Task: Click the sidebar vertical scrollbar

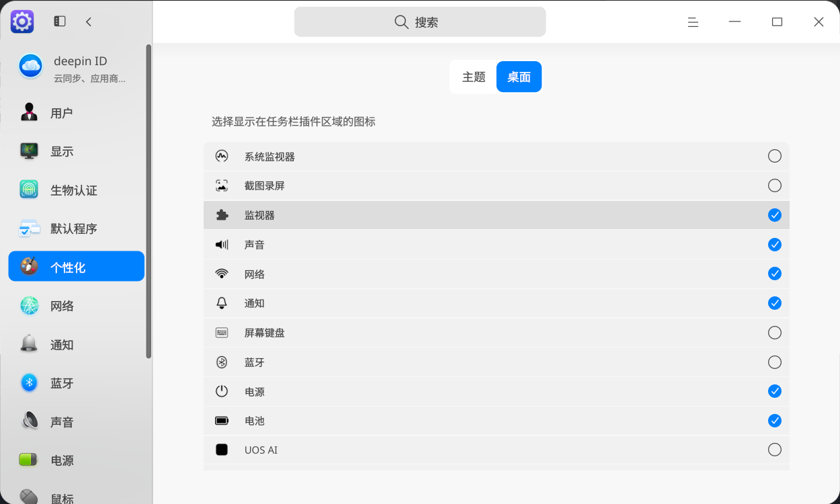Action: click(x=149, y=202)
